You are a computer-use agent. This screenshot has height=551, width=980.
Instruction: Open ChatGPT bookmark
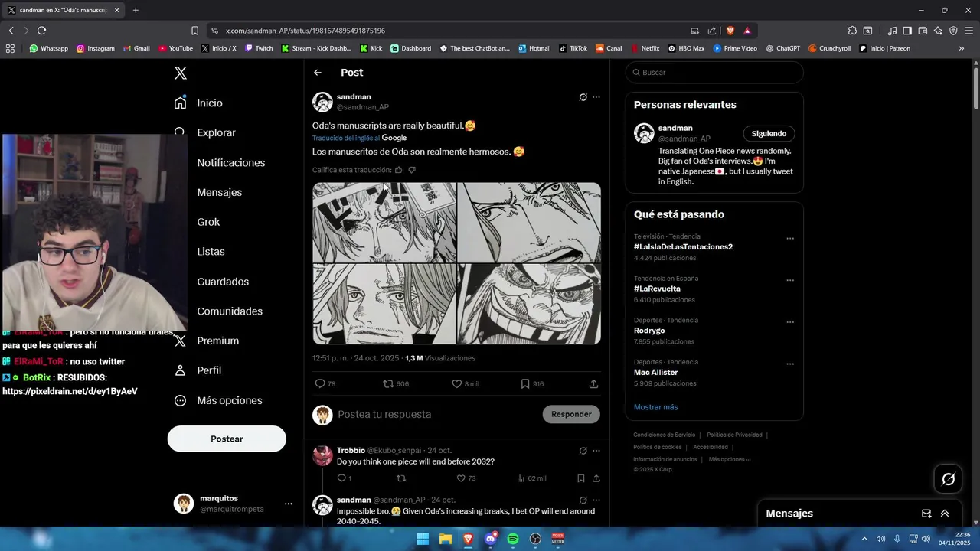click(x=782, y=48)
